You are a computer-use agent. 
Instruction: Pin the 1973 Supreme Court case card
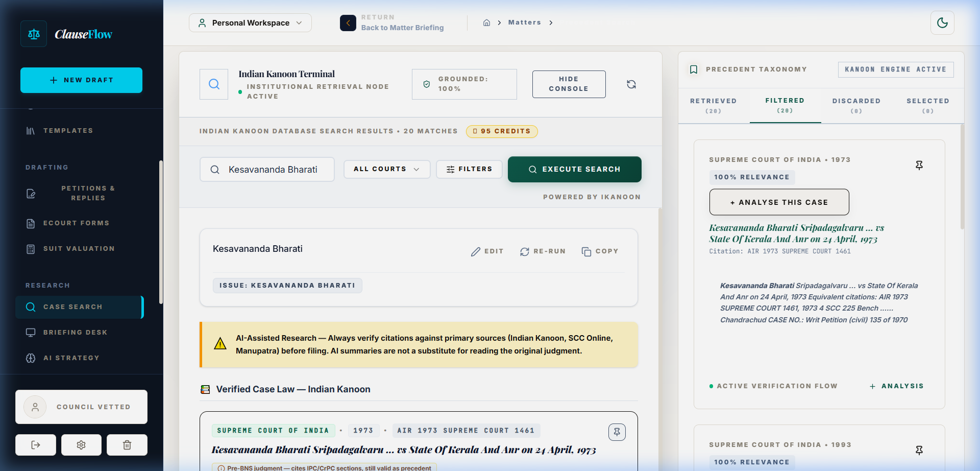click(x=919, y=166)
